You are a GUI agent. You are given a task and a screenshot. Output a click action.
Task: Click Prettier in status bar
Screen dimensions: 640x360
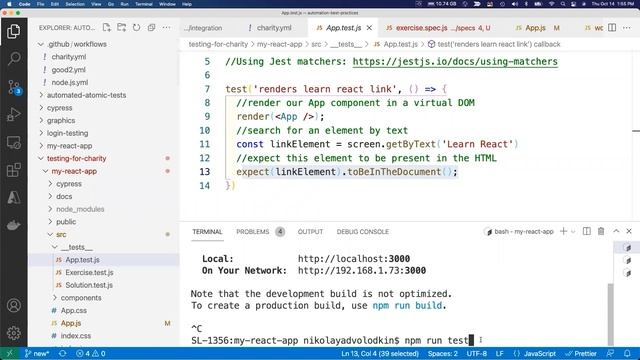[x=581, y=353]
